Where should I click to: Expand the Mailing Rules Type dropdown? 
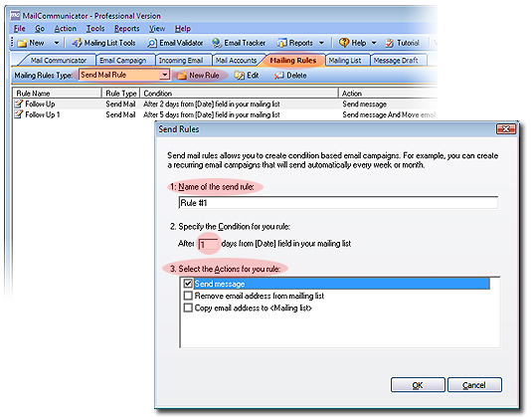click(x=164, y=75)
